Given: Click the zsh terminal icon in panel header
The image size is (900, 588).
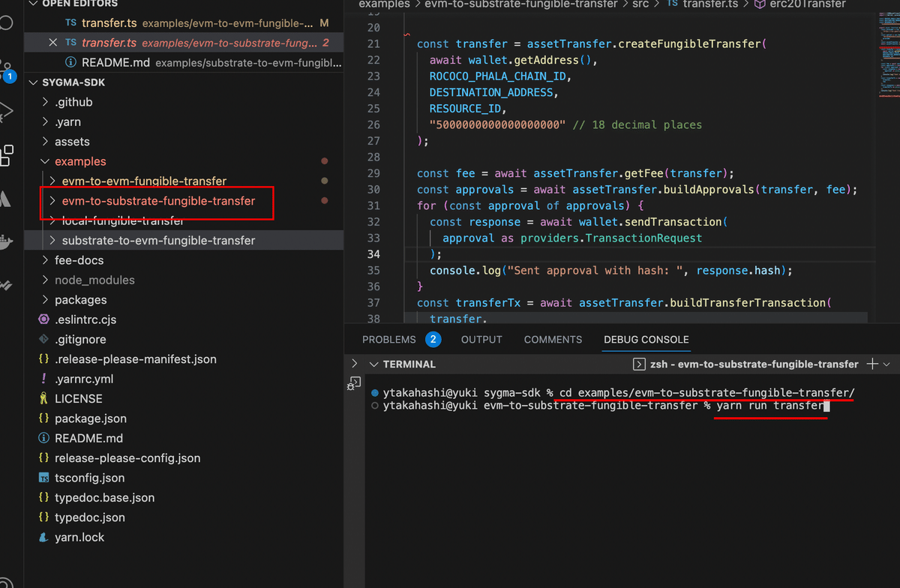Looking at the screenshot, I should pos(639,364).
